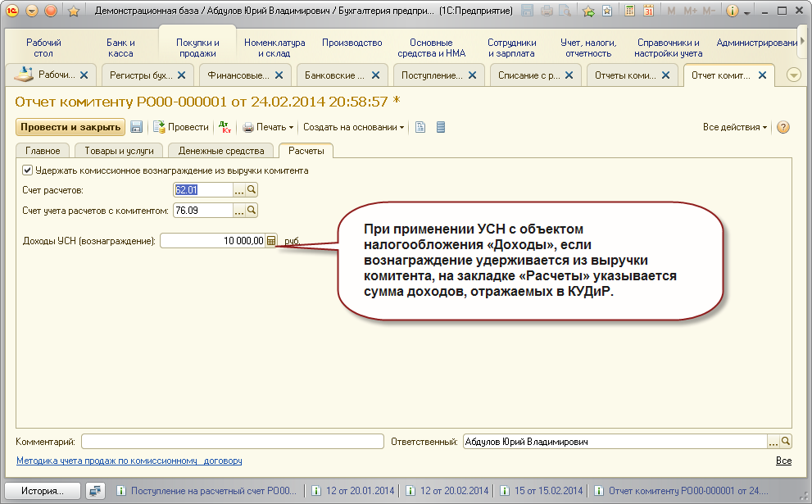Click the save diskette icon in title bar
Image resolution: width=812 pixels, height=504 pixels.
pyautogui.click(x=527, y=11)
